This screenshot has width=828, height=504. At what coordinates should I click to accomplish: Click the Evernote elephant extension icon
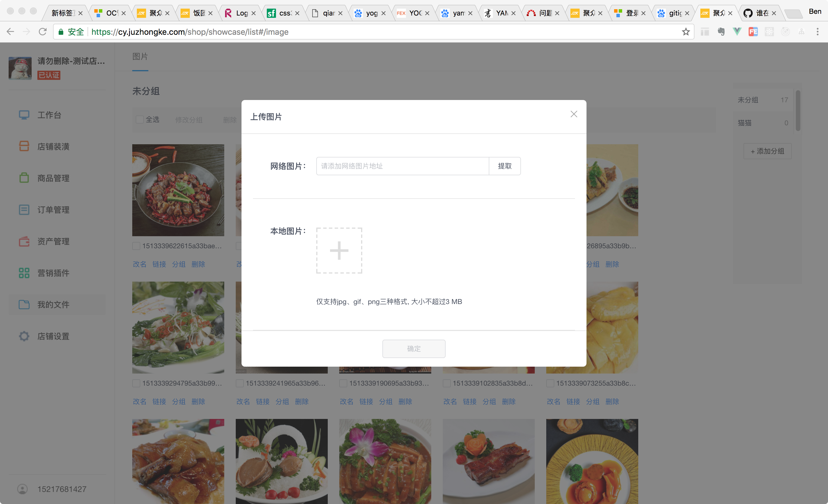click(x=721, y=32)
